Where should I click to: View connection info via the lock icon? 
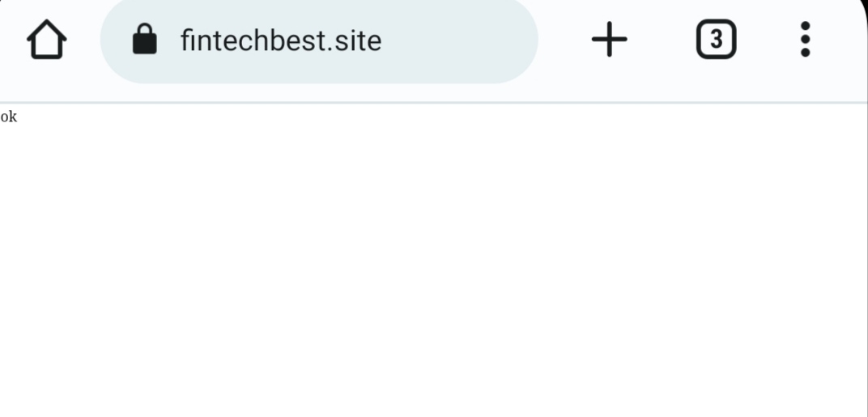click(144, 39)
